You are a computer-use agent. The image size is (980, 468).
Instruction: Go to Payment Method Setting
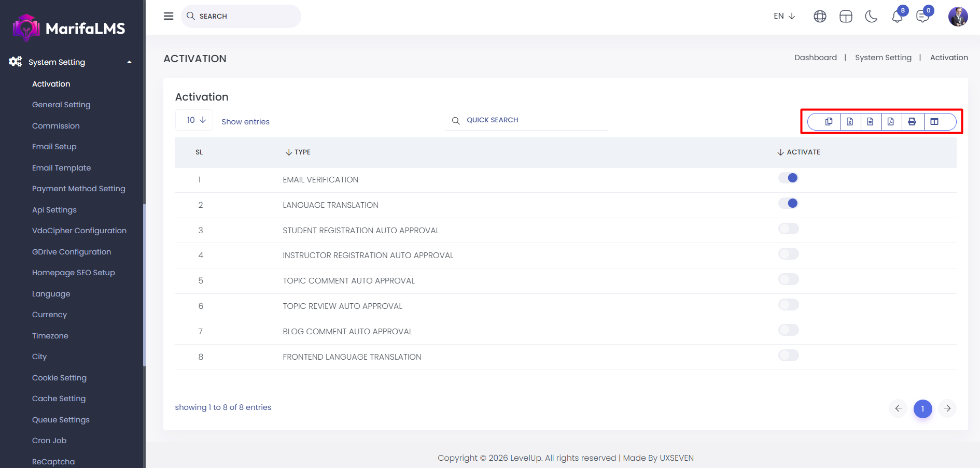78,189
